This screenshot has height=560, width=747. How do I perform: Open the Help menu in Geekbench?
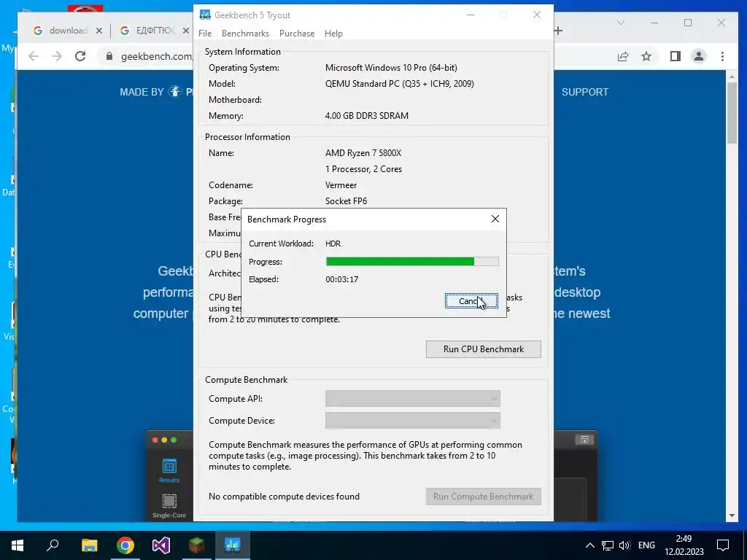(333, 34)
